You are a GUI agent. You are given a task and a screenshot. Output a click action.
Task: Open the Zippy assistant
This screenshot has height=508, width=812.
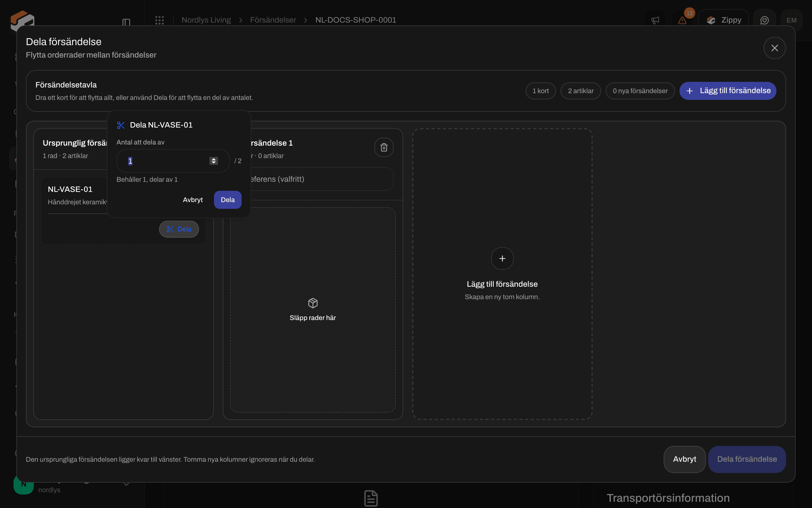[723, 20]
